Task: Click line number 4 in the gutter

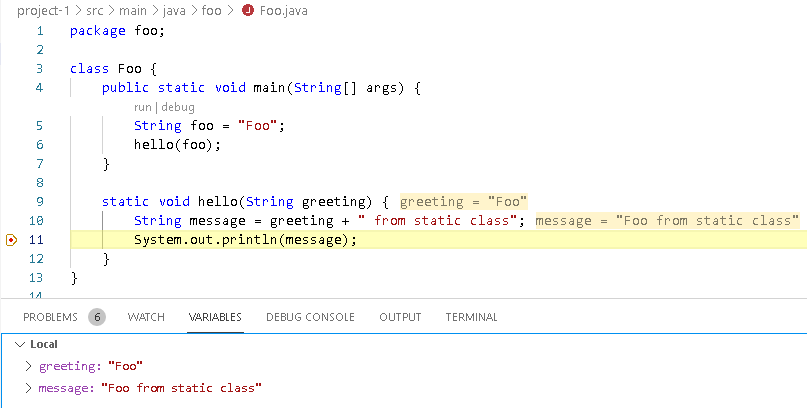Action: [40, 87]
